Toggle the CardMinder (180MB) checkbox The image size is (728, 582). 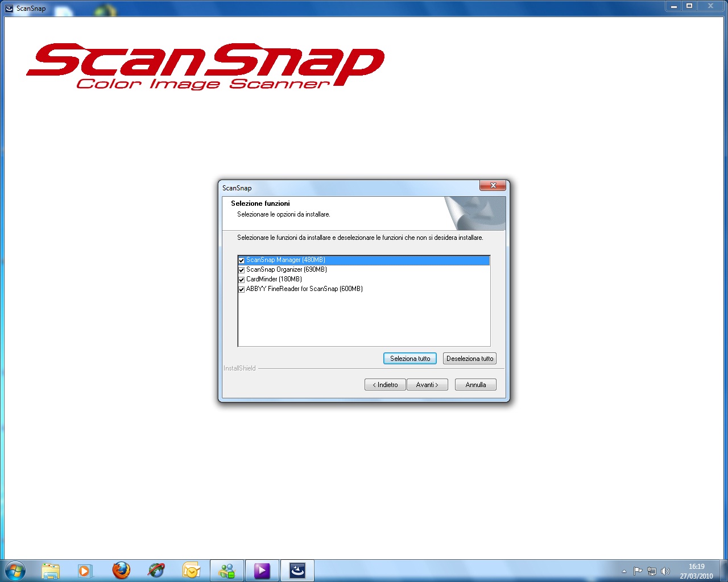pyautogui.click(x=241, y=280)
